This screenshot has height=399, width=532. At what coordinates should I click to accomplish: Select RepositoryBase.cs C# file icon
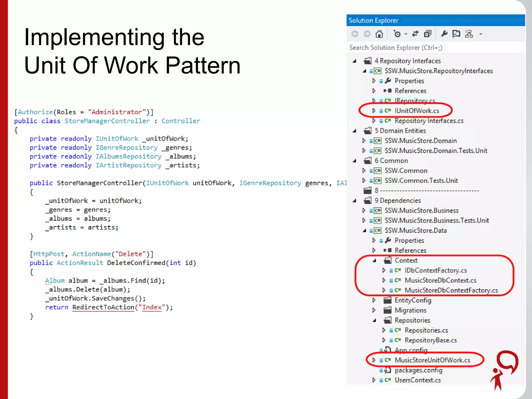(398, 340)
